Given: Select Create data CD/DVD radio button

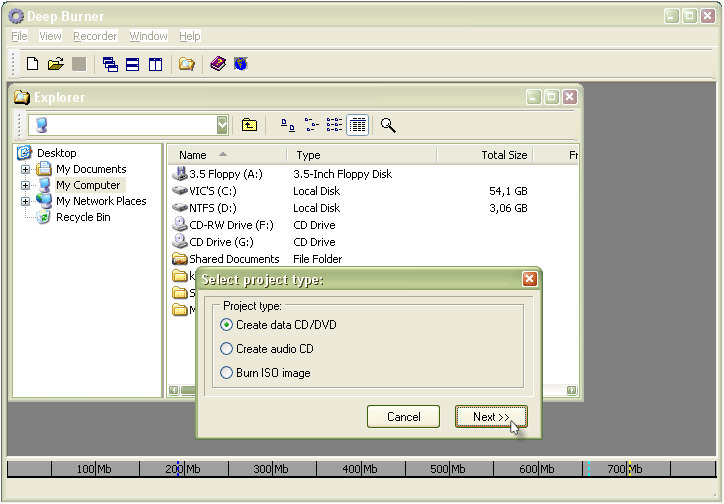Looking at the screenshot, I should click(x=226, y=325).
